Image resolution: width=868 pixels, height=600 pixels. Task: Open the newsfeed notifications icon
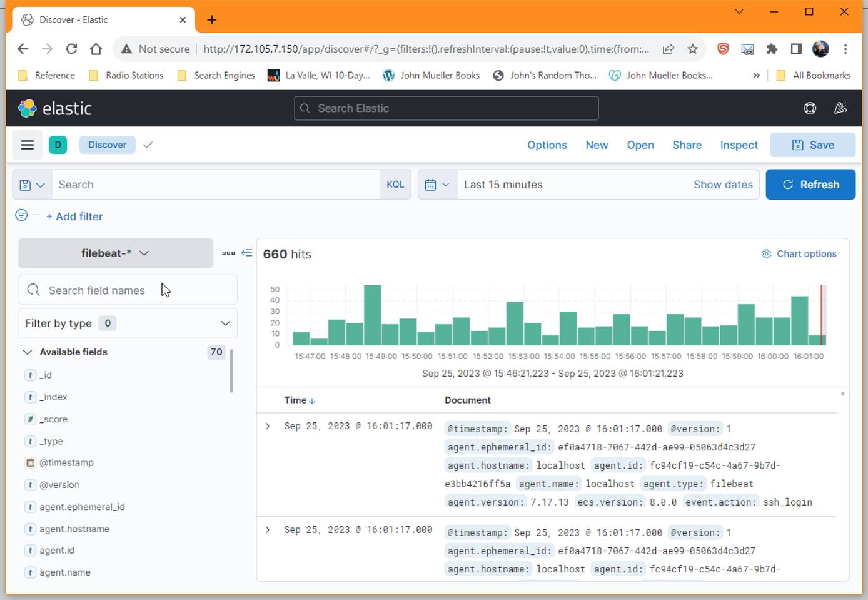[840, 108]
